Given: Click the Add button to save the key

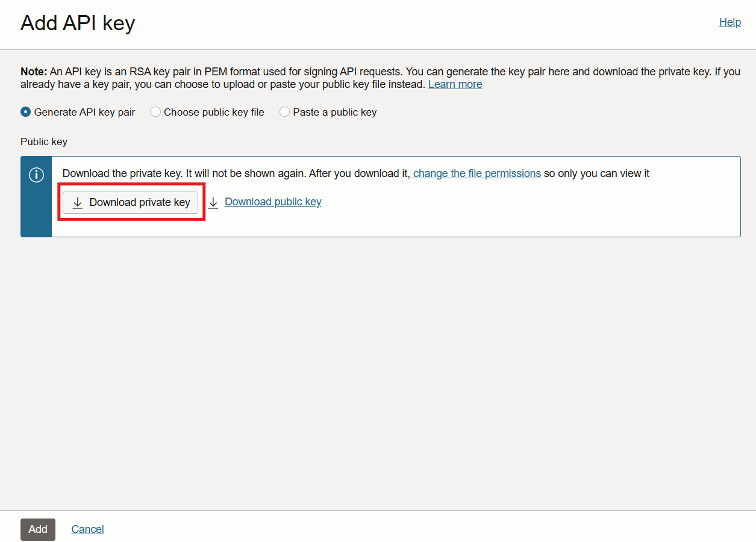Looking at the screenshot, I should [x=37, y=529].
